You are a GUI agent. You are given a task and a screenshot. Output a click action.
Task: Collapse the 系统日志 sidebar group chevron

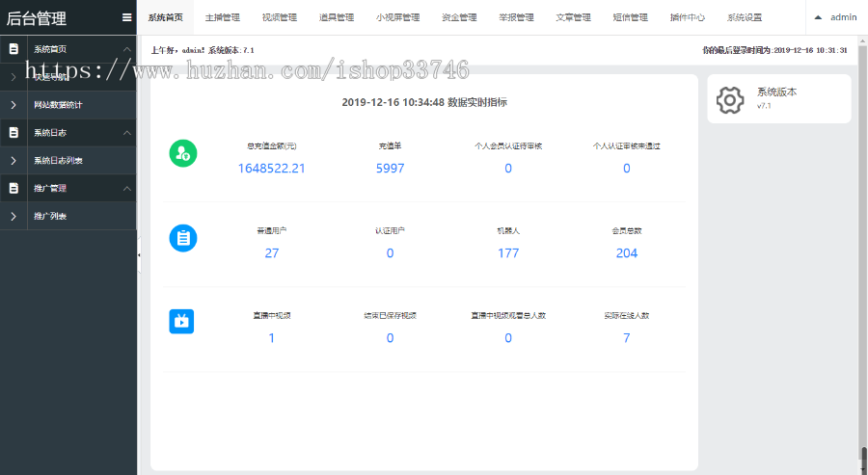point(126,133)
